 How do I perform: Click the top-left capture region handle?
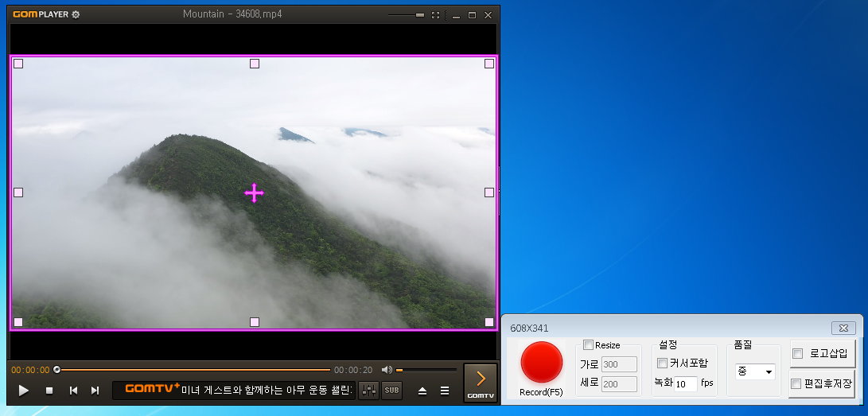tap(18, 64)
